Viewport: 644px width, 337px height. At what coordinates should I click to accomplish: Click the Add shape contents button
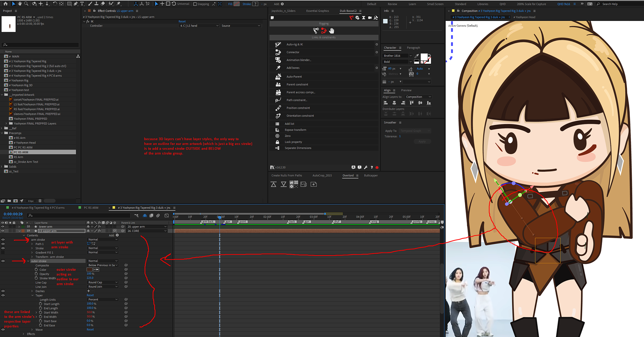tap(117, 235)
